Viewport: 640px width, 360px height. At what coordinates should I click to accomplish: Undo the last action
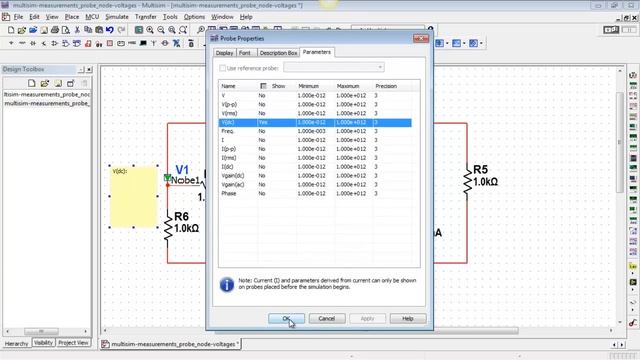[x=110, y=30]
